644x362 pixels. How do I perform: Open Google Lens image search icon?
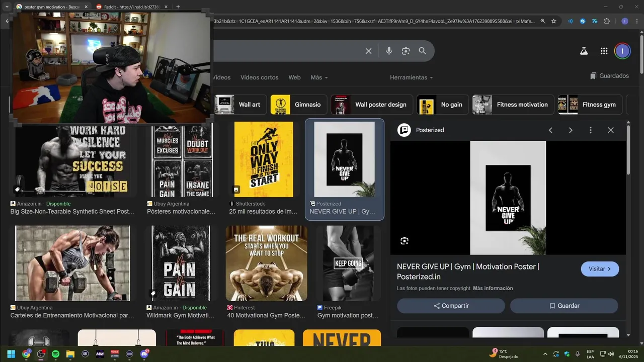tap(406, 51)
